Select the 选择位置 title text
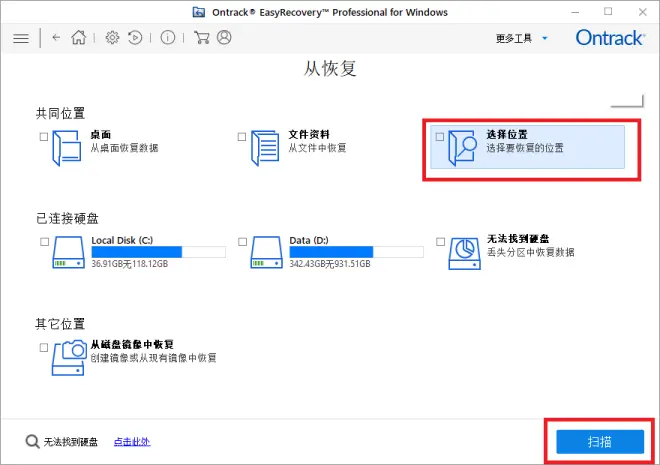660x465 pixels. [507, 135]
